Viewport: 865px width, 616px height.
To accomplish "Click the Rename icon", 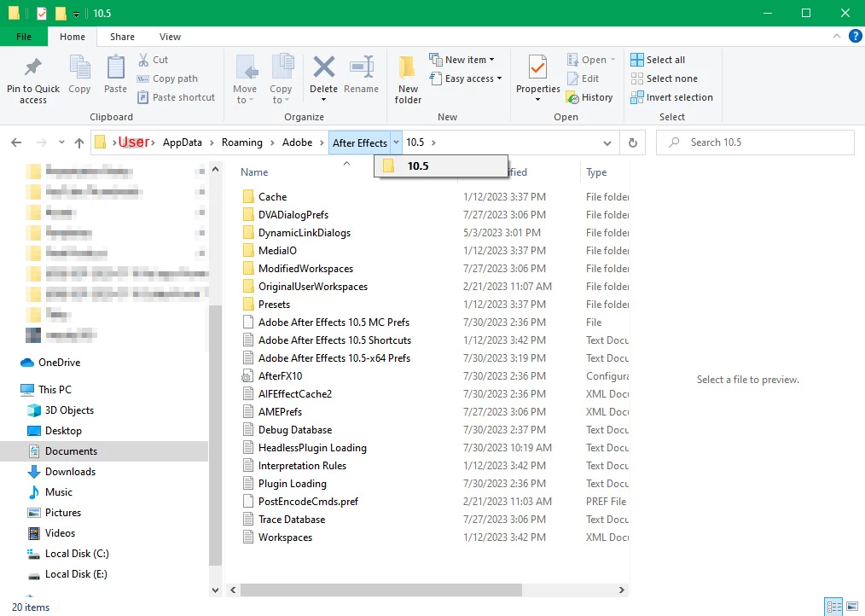I will coord(362,67).
